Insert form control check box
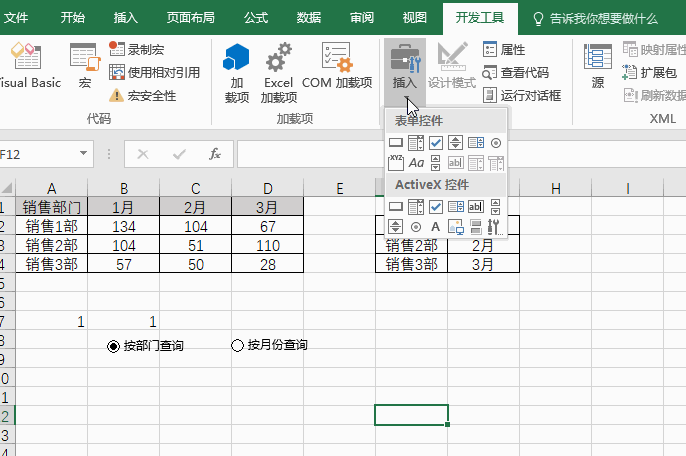This screenshot has height=456, width=686. pyautogui.click(x=436, y=143)
